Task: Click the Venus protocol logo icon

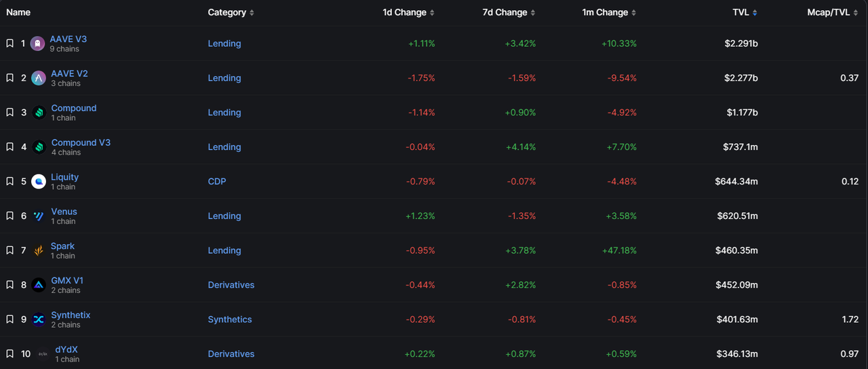Action: pos(39,216)
